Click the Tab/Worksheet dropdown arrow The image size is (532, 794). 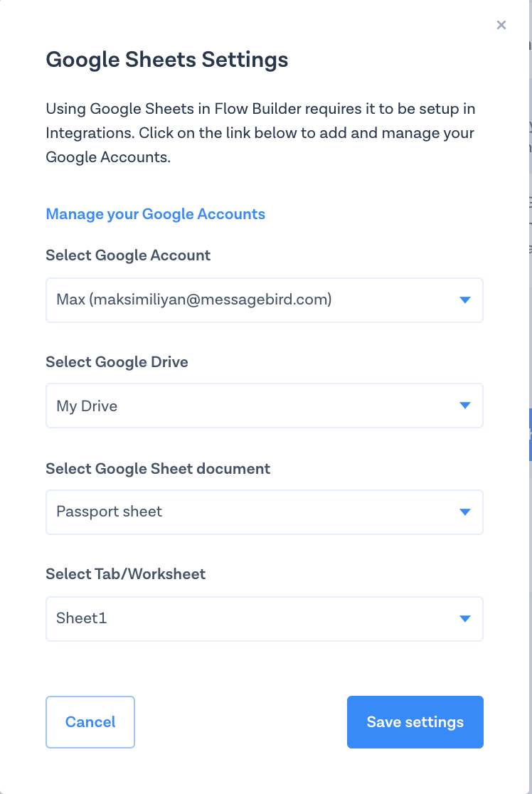click(465, 619)
